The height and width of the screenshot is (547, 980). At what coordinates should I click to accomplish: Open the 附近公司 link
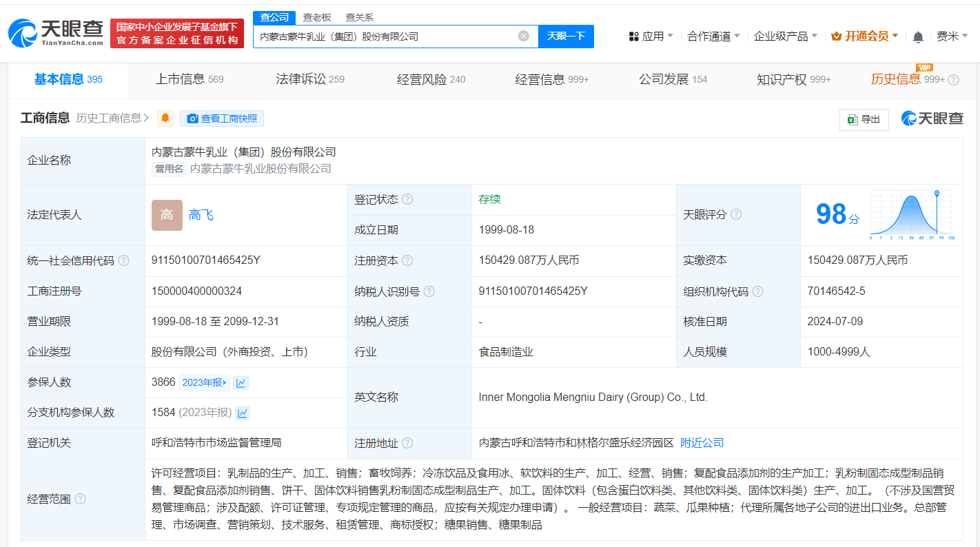click(x=702, y=442)
